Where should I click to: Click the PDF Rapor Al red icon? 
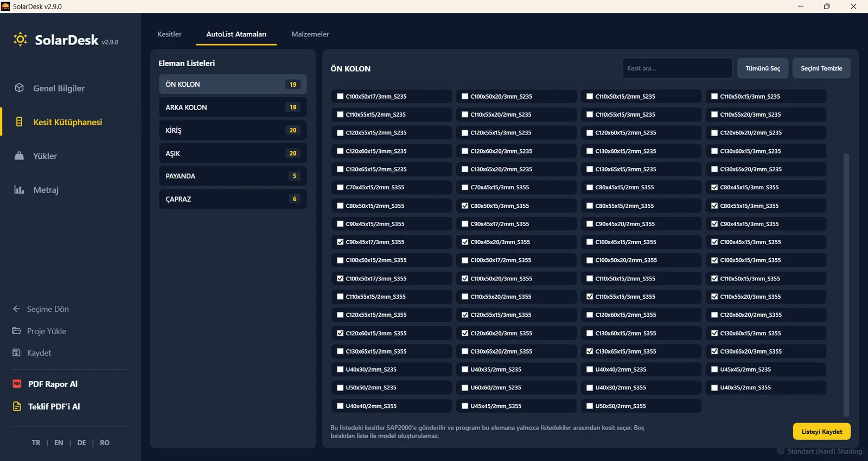point(17,383)
